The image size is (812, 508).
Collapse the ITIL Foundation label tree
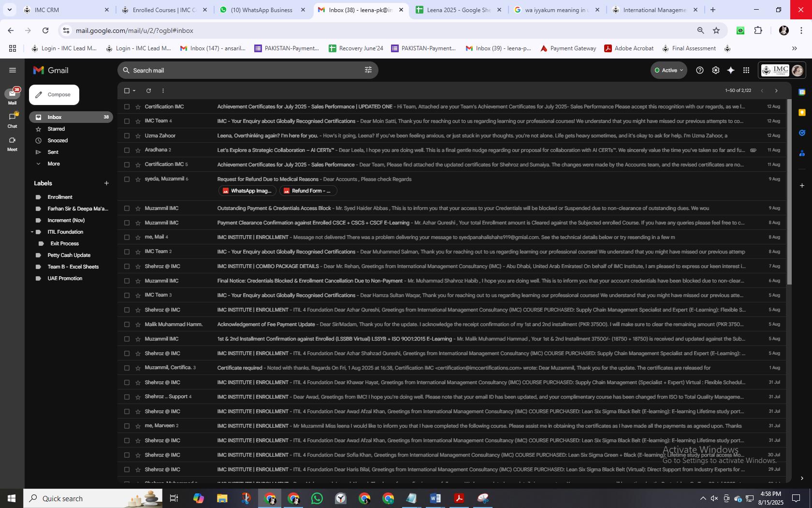(x=32, y=232)
